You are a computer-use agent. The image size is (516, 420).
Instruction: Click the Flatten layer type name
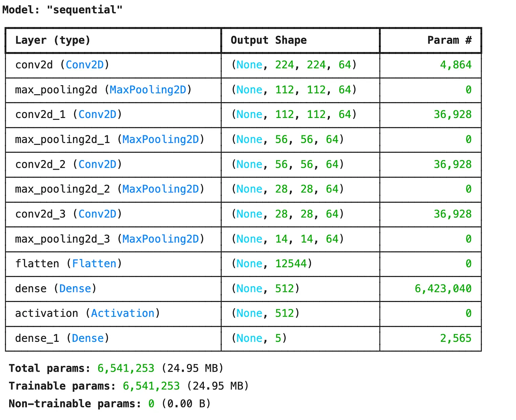click(94, 264)
